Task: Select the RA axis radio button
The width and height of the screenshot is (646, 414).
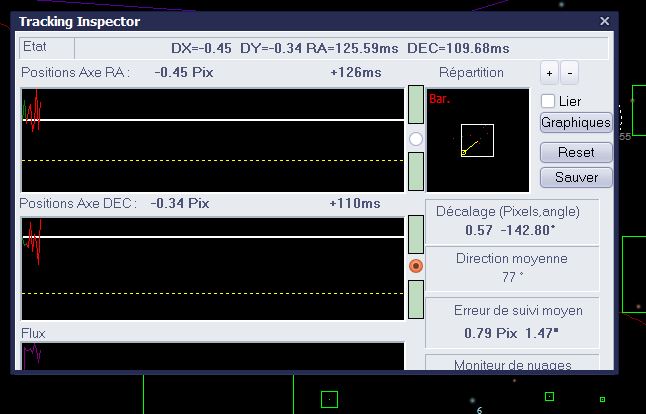Action: [416, 139]
